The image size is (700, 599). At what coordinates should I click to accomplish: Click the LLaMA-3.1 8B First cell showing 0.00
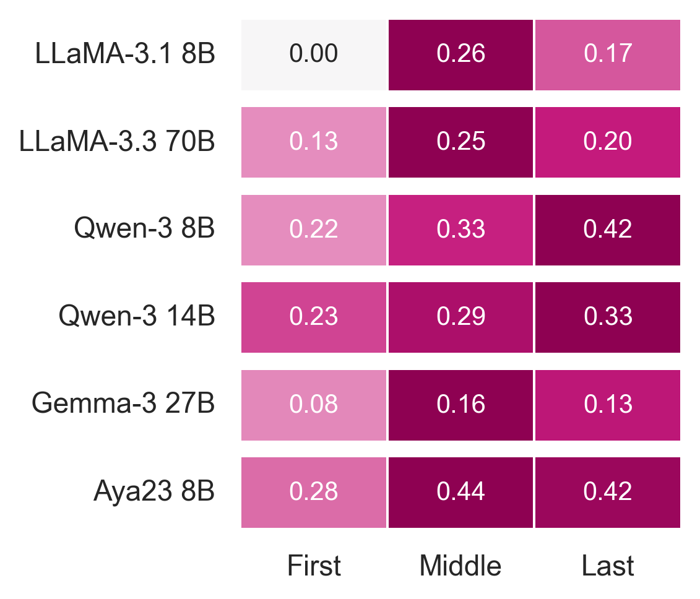click(x=314, y=54)
